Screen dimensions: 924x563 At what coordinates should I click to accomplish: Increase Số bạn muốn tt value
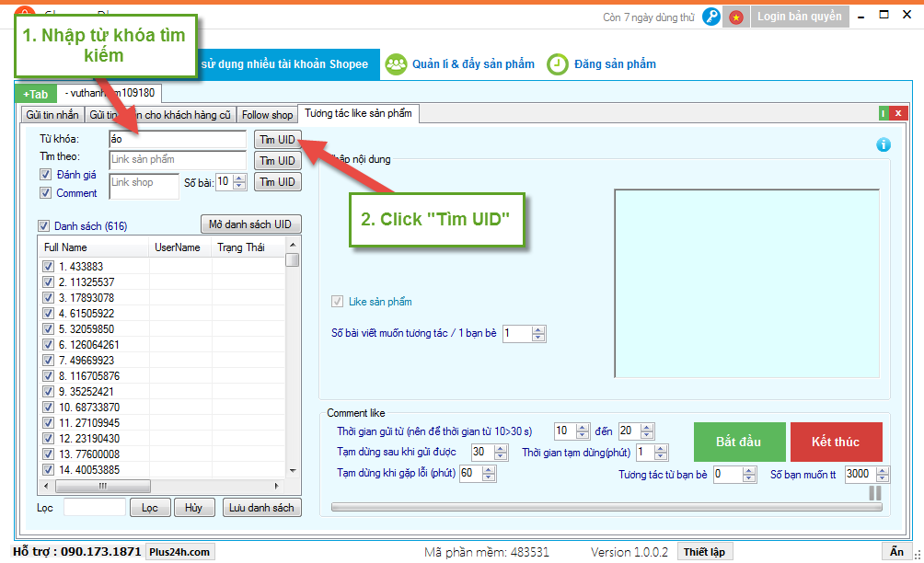(x=884, y=470)
